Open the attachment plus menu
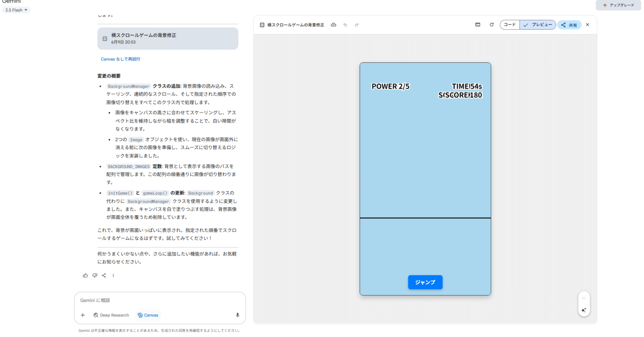 (82, 315)
